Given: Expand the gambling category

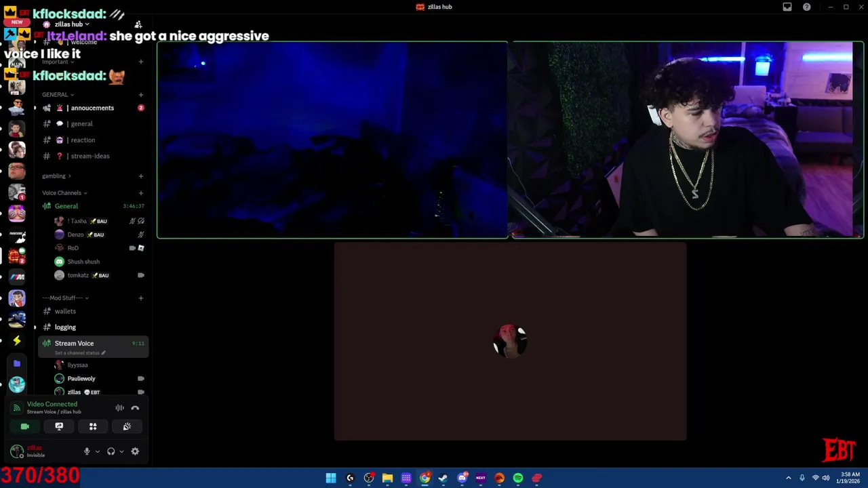Looking at the screenshot, I should (56, 176).
